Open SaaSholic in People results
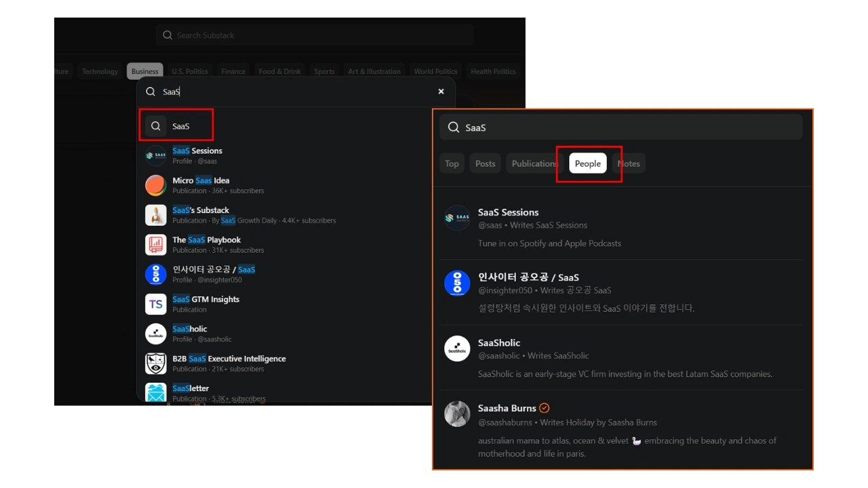This screenshot has height=488, width=868. [x=498, y=343]
